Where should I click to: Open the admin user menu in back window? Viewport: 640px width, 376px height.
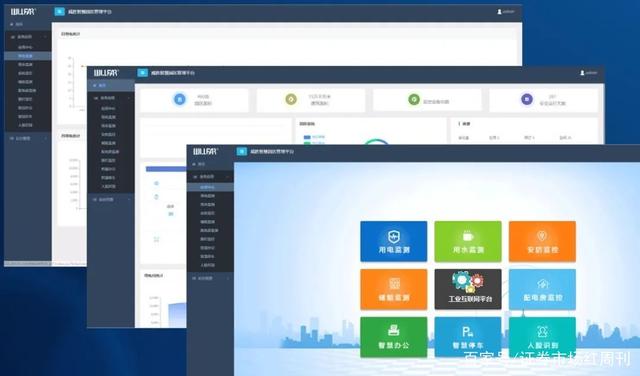pyautogui.click(x=506, y=11)
